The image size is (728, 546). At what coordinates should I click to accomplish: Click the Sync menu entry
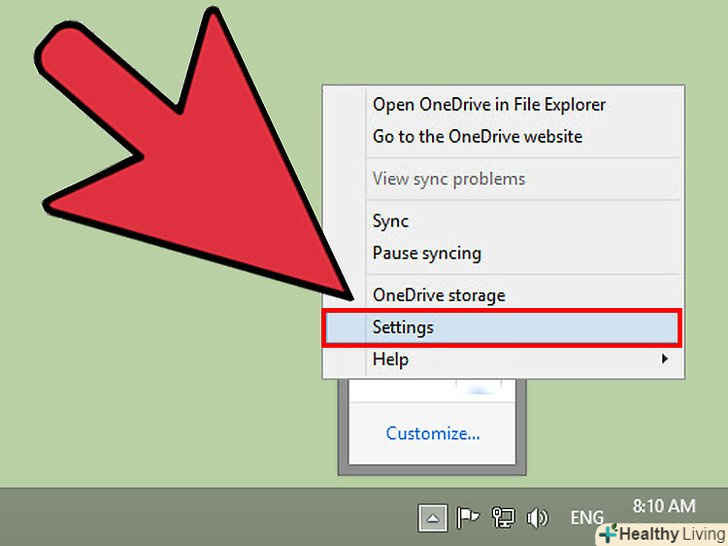[x=503, y=221]
